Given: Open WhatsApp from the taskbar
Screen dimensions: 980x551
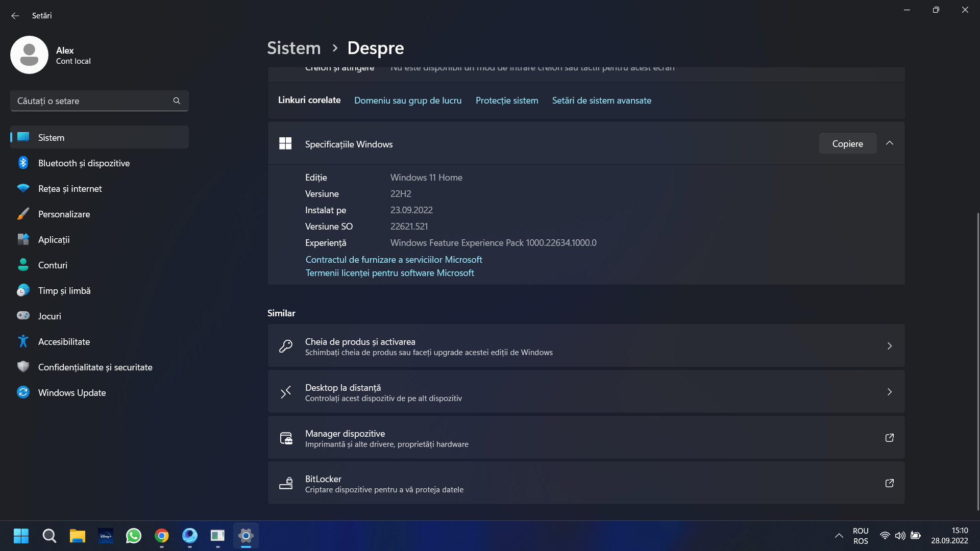Looking at the screenshot, I should [x=134, y=536].
